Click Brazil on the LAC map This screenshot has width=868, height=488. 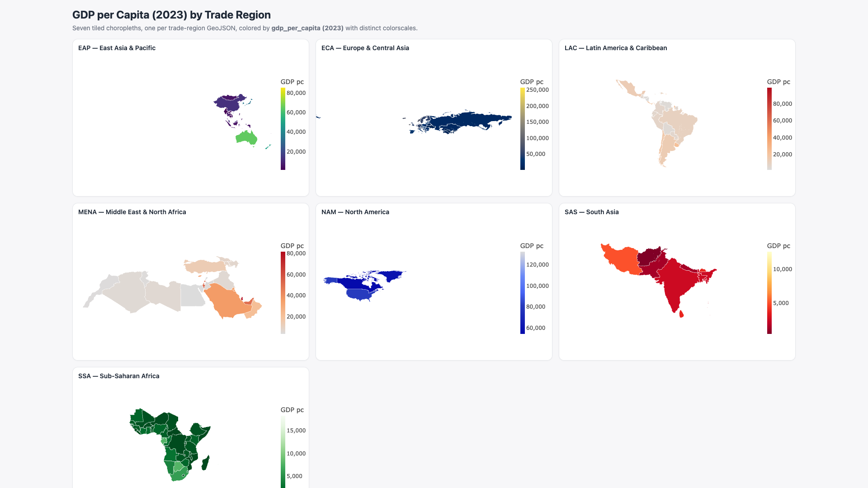[x=680, y=122]
